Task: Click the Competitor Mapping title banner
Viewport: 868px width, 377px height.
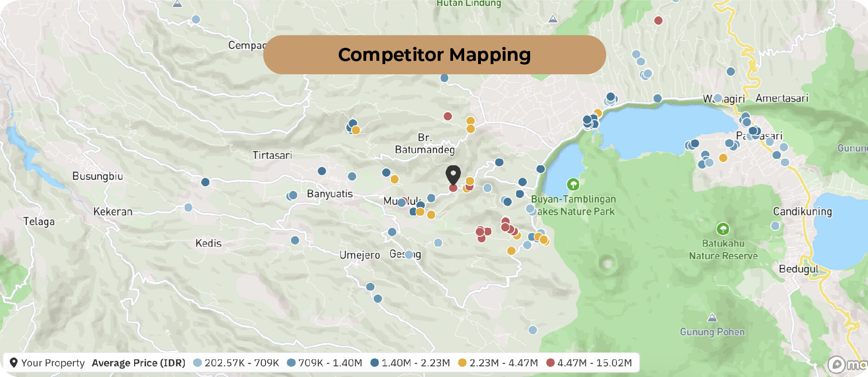Action: 434,55
